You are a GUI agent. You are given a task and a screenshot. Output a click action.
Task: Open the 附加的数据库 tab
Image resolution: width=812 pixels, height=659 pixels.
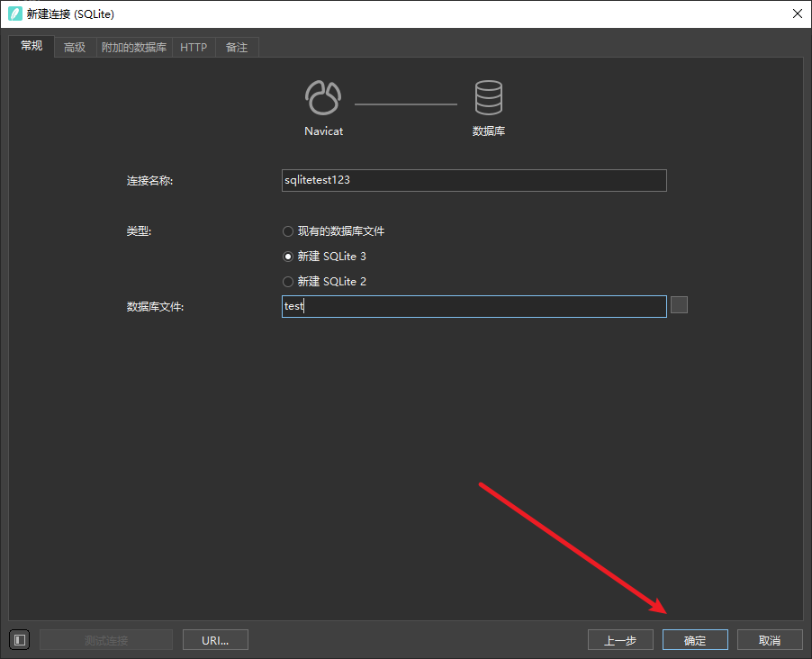(x=134, y=47)
